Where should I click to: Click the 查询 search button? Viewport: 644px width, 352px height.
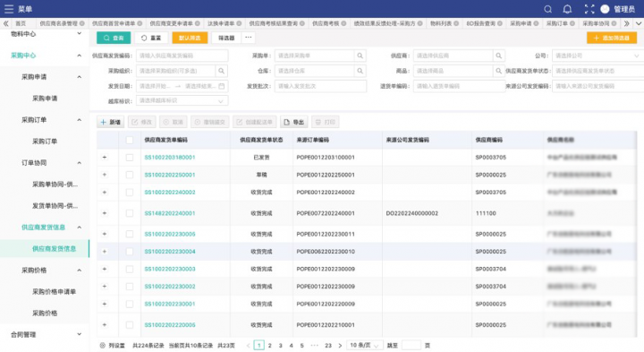click(114, 38)
